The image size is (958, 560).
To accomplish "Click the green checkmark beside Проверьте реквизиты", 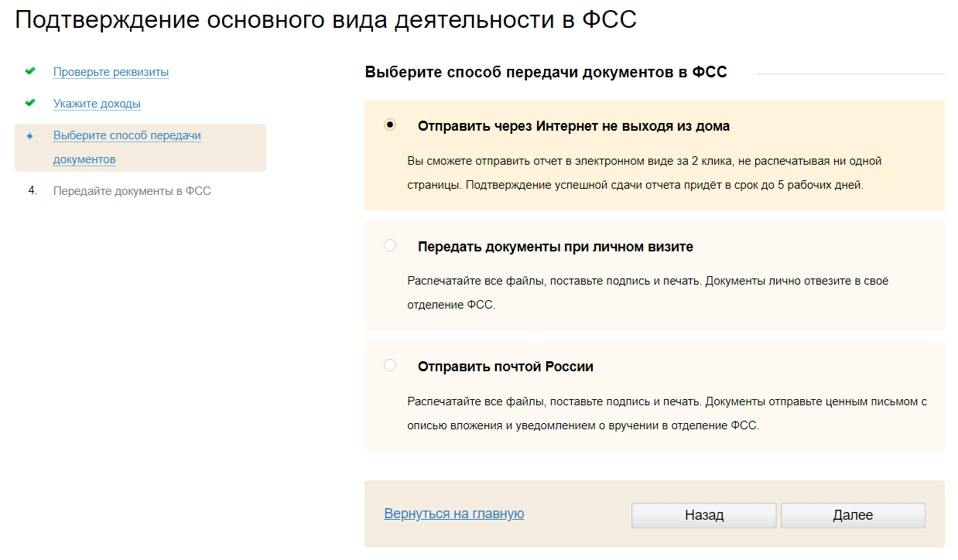I will tap(30, 71).
